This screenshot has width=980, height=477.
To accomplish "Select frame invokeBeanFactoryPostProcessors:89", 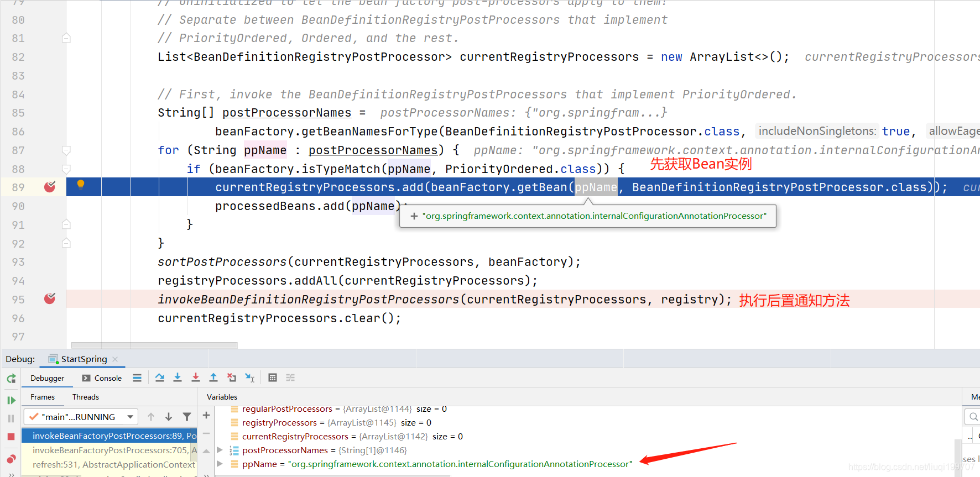I will [109, 436].
